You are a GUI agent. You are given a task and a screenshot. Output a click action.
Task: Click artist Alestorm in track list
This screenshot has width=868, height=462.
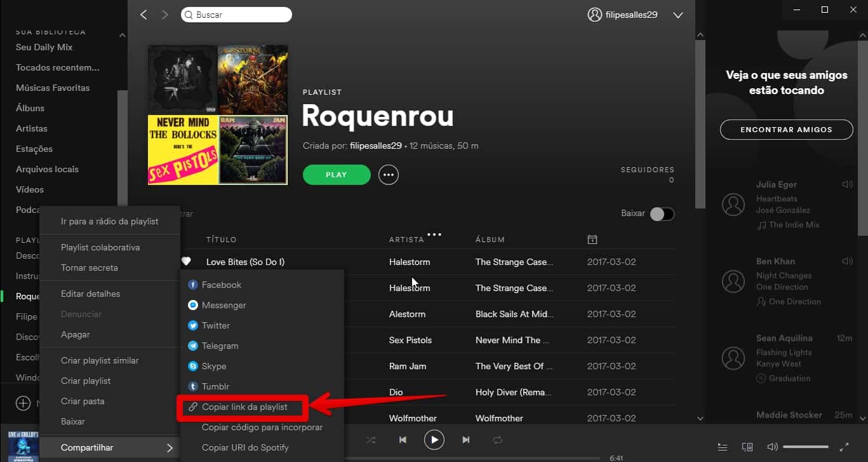point(408,314)
